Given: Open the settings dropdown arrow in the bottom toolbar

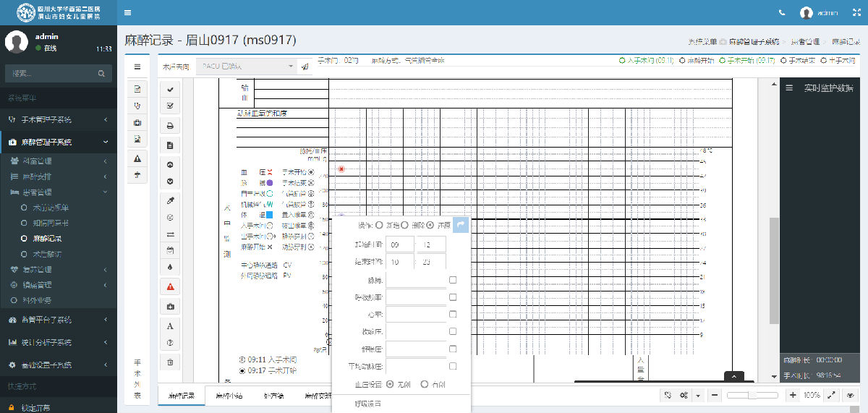Looking at the screenshot, I should click(x=698, y=396).
